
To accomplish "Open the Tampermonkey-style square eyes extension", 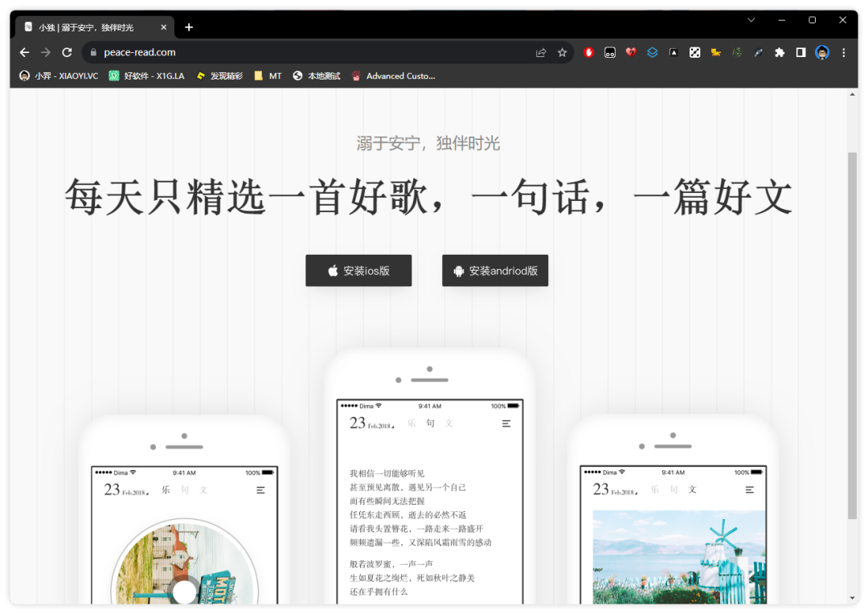I will 610,52.
